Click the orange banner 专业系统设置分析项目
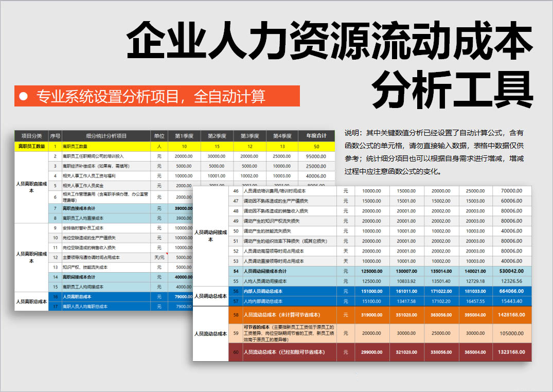553x392 pixels. pyautogui.click(x=157, y=96)
